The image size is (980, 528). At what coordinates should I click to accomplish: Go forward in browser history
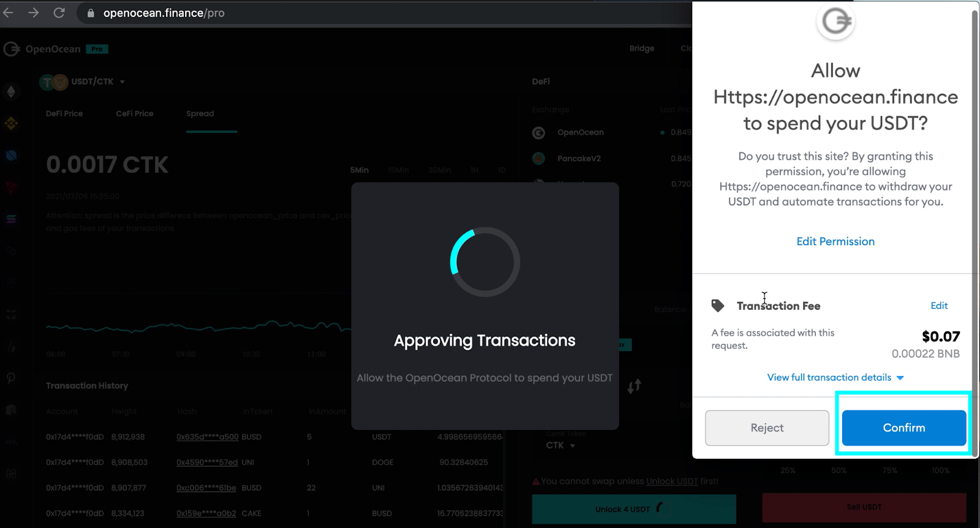[34, 13]
